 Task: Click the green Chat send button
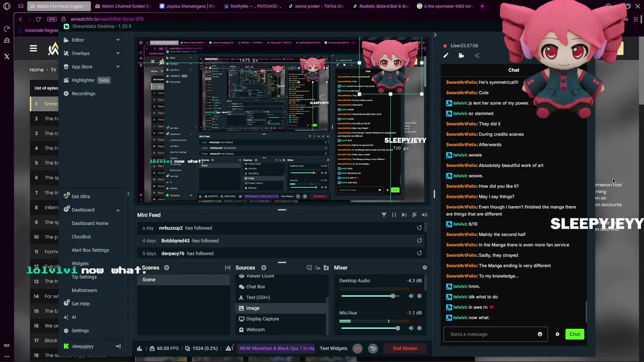575,334
